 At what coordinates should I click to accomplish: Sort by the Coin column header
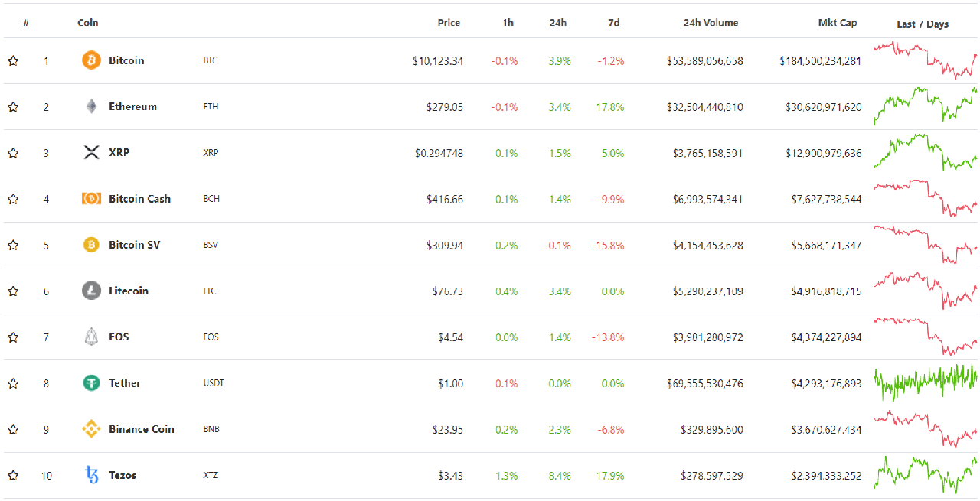click(x=88, y=23)
